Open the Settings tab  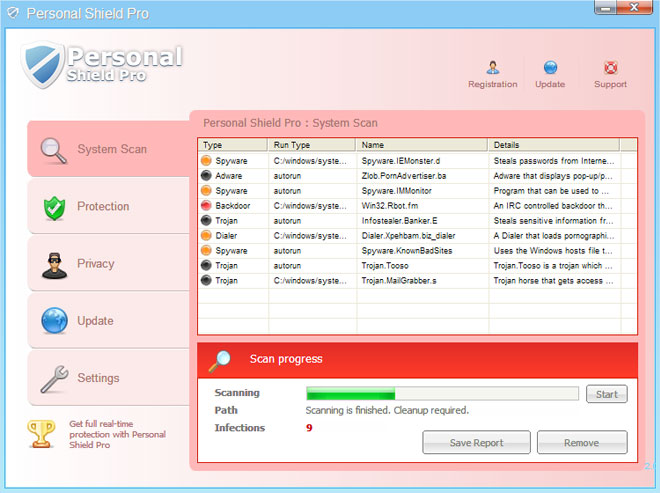point(109,378)
